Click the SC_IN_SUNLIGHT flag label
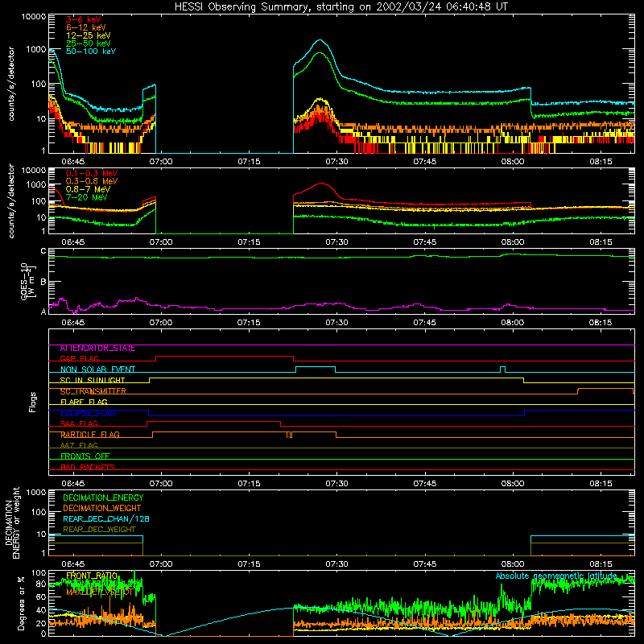Image resolution: width=644 pixels, height=644 pixels. coord(93,380)
